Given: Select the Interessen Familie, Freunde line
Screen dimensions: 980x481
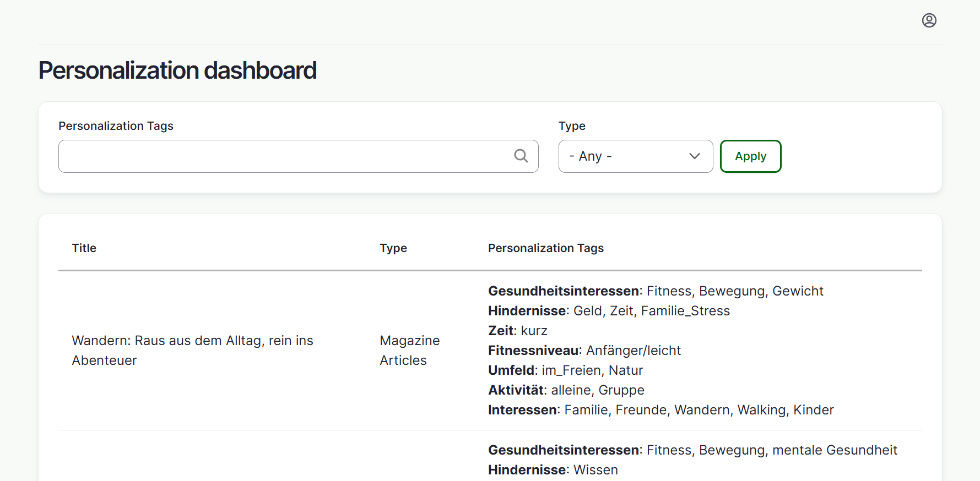Looking at the screenshot, I should 660,410.
